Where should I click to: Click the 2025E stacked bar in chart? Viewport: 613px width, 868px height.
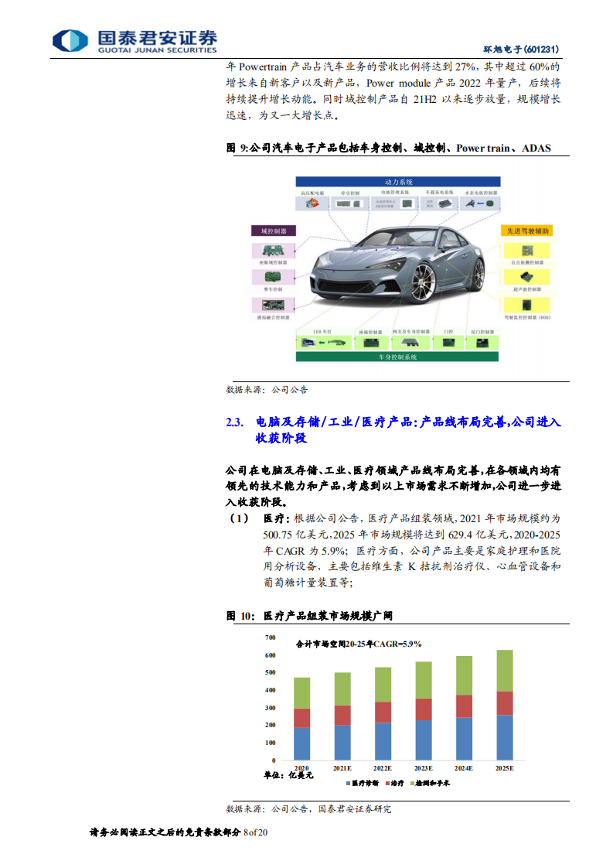505,706
